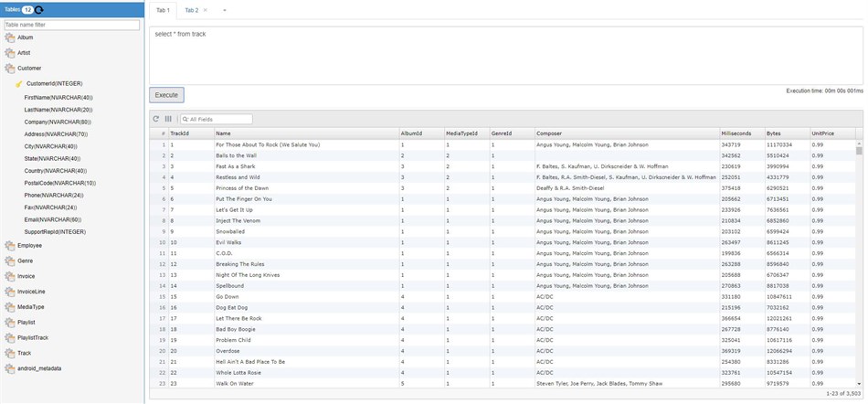The image size is (868, 404).
Task: Select the Track table in sidebar
Action: click(x=24, y=353)
